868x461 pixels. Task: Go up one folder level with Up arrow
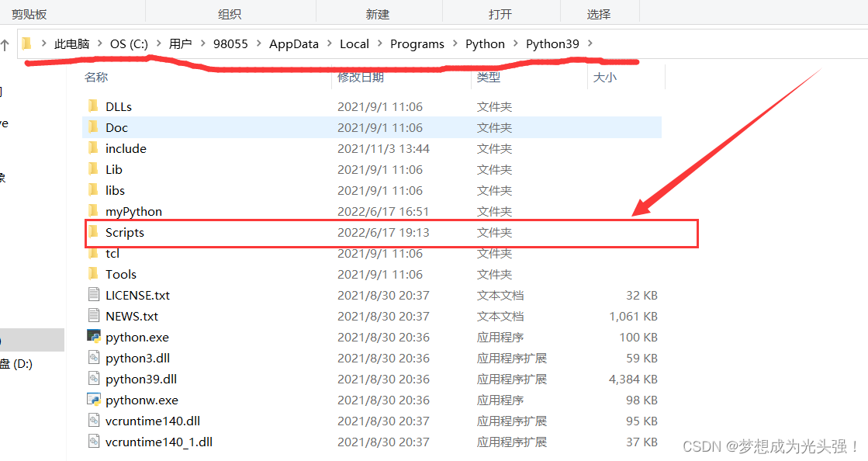[5, 45]
